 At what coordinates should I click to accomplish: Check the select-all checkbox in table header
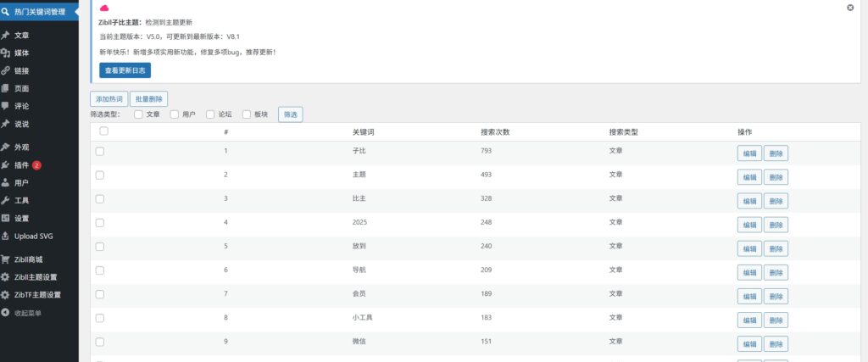tap(103, 131)
